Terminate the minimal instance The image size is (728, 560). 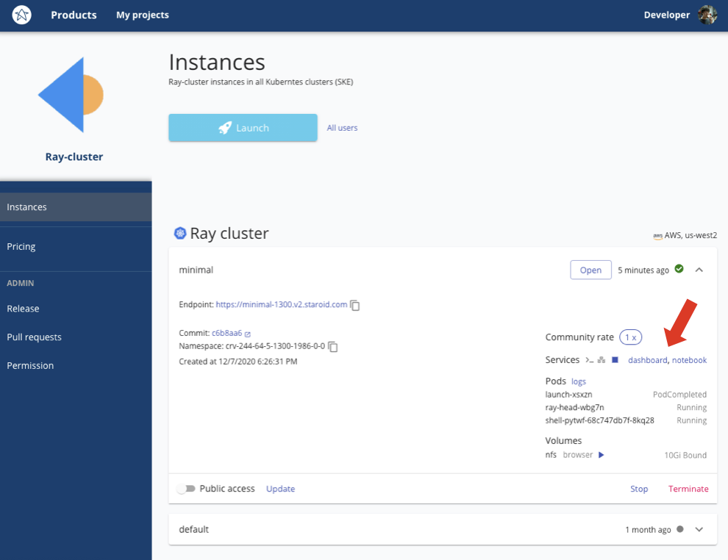point(688,489)
